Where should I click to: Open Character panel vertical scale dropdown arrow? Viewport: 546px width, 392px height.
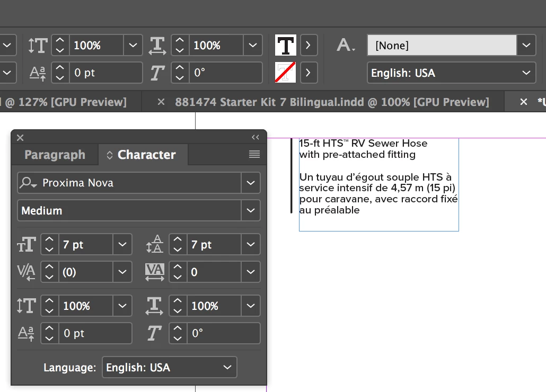click(x=122, y=306)
